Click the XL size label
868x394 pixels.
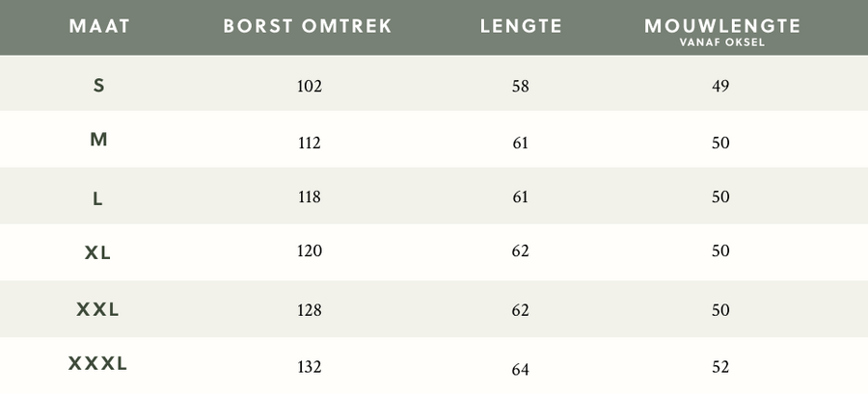point(97,253)
